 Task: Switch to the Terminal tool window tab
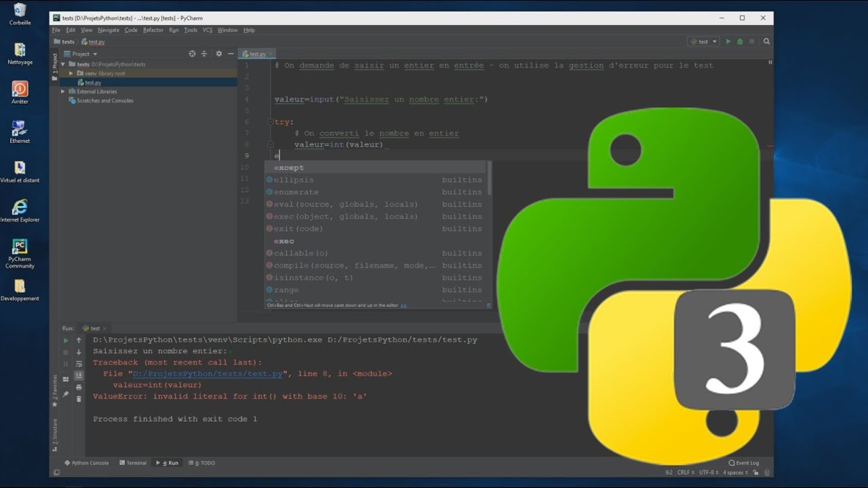133,463
